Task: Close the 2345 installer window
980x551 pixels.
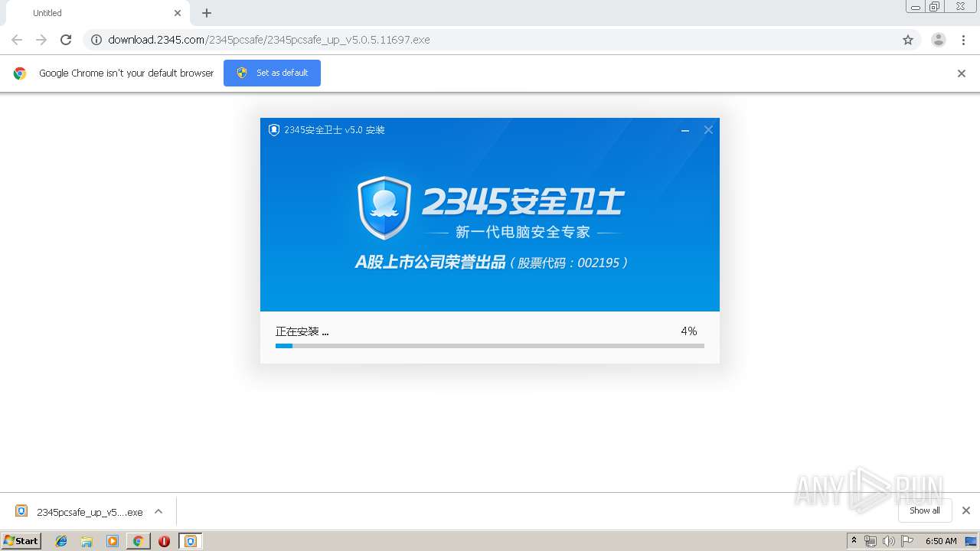Action: [x=708, y=130]
